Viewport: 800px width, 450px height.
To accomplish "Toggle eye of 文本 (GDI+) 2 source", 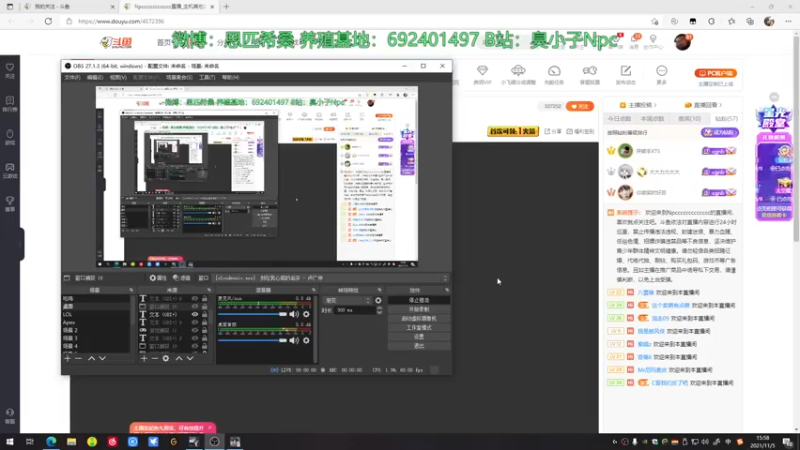I will coord(195,338).
